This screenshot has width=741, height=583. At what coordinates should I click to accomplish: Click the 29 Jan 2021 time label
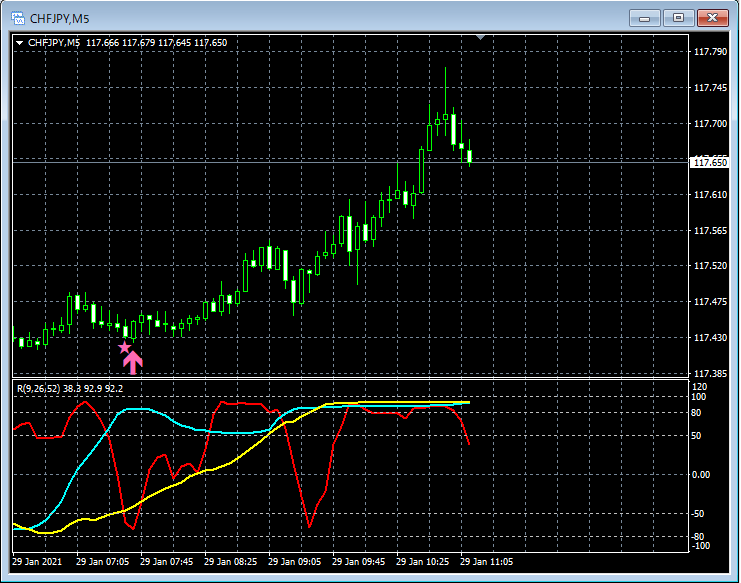37,562
